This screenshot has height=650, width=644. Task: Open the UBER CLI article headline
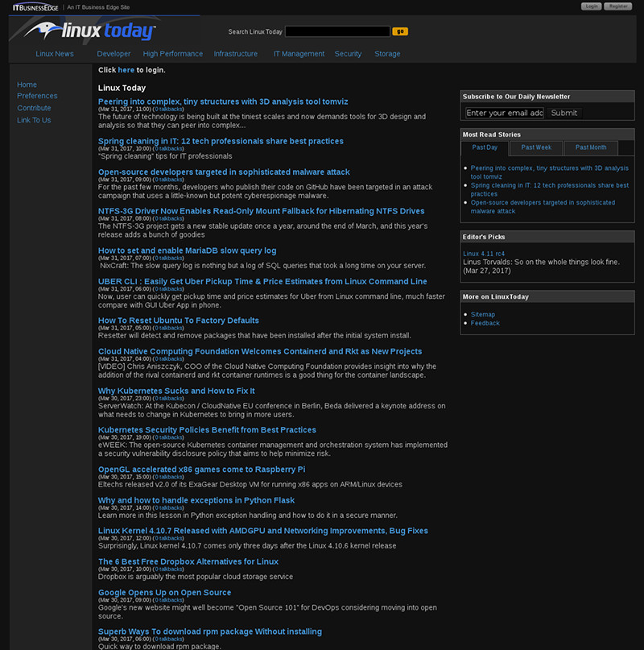262,281
